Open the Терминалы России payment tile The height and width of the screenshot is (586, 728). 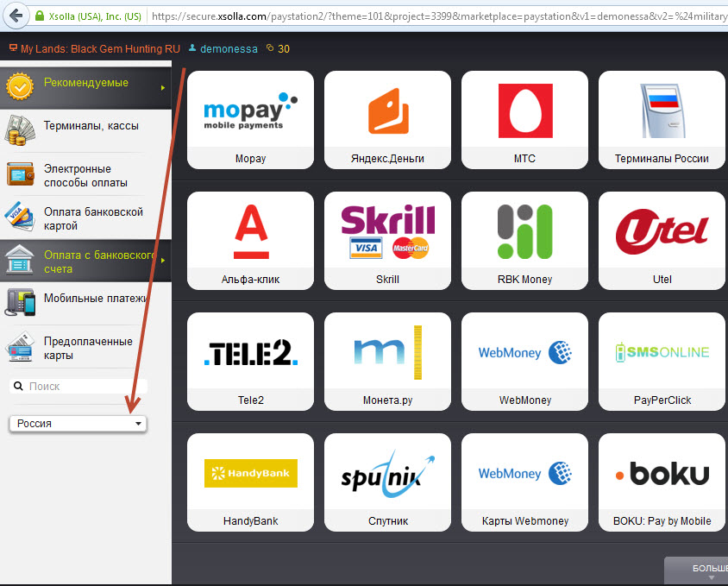point(662,120)
